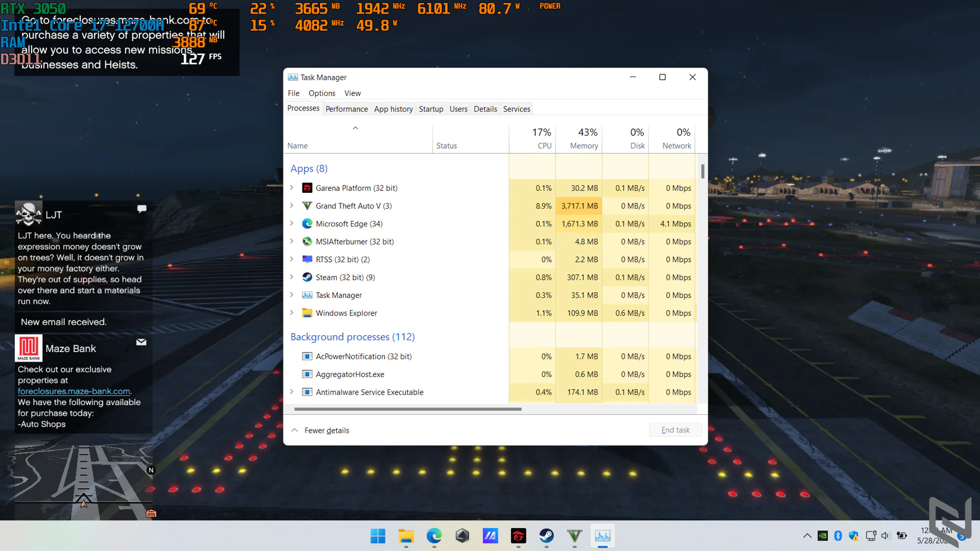
Task: Switch to the Startup tab
Action: (431, 109)
